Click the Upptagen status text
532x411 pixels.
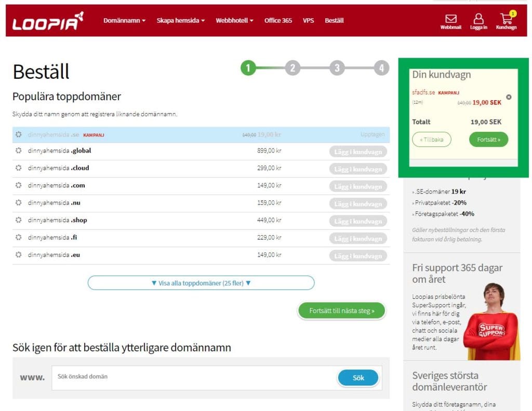pos(373,134)
